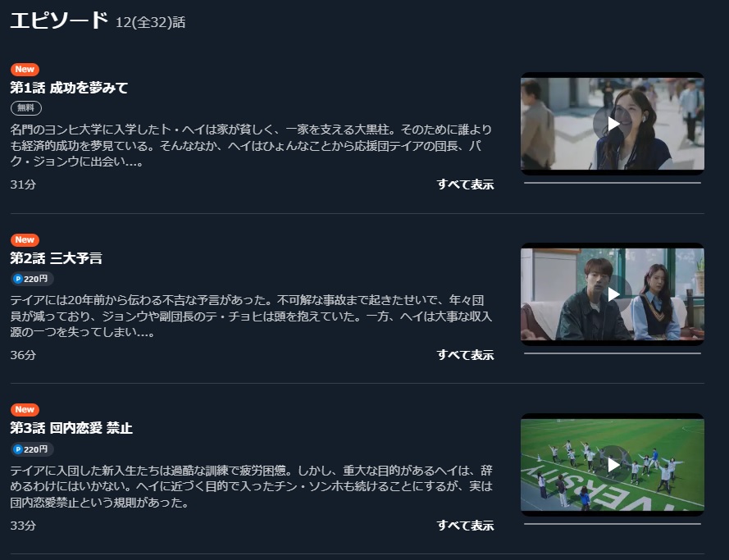Click the New badge above 第1話

click(x=25, y=69)
